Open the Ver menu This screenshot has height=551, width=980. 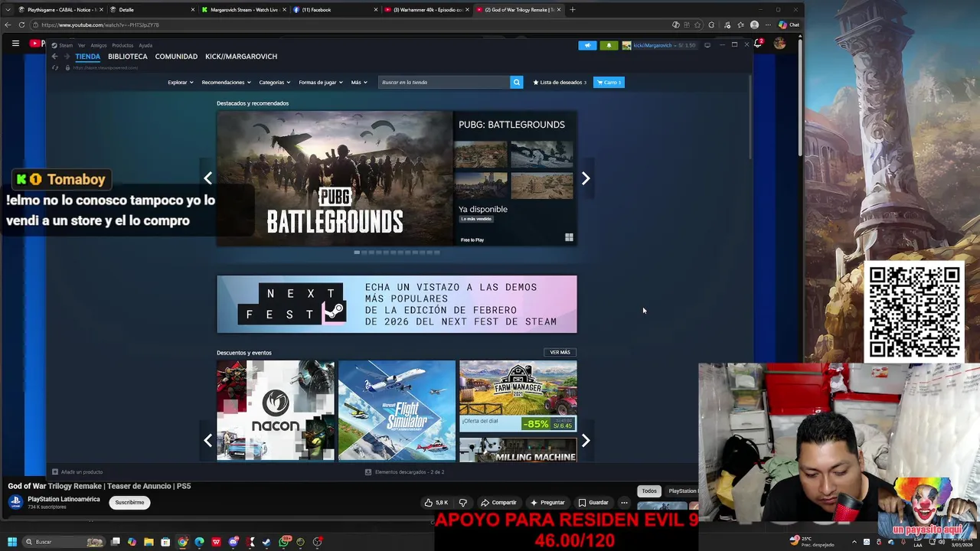pos(81,45)
